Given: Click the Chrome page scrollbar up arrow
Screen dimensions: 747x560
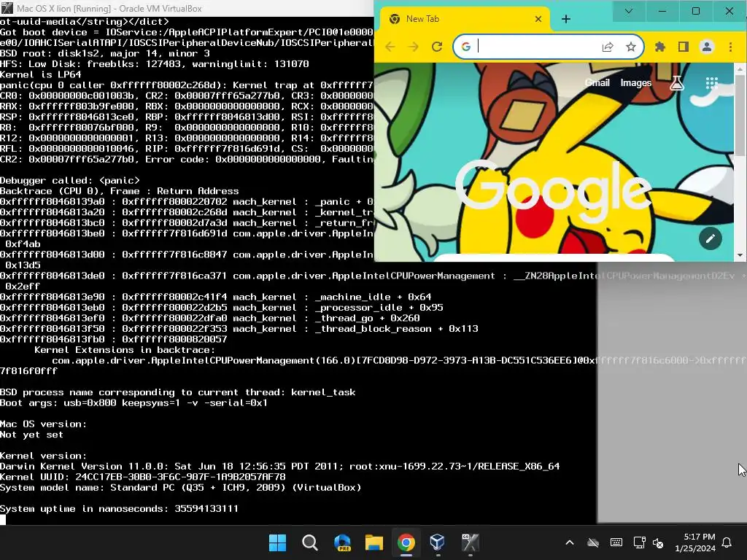Looking at the screenshot, I should point(740,69).
